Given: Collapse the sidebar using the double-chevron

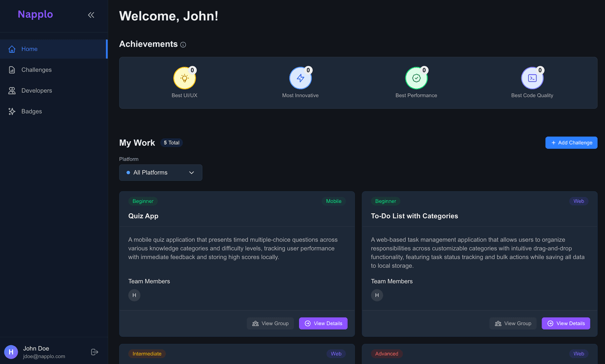Looking at the screenshot, I should tap(91, 15).
